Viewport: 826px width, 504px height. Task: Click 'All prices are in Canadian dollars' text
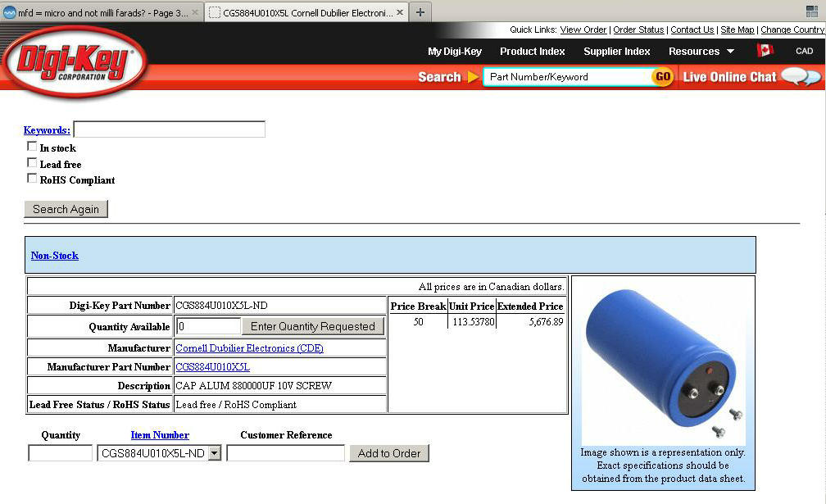tap(491, 287)
